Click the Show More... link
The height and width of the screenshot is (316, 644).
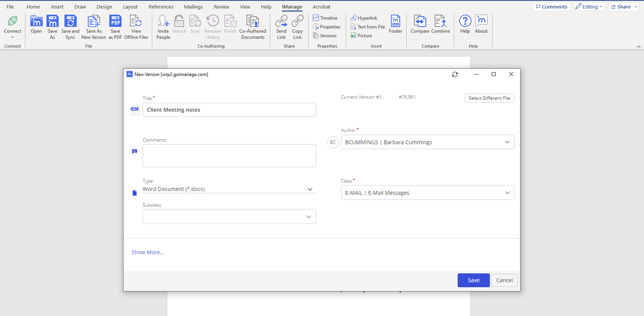point(148,252)
